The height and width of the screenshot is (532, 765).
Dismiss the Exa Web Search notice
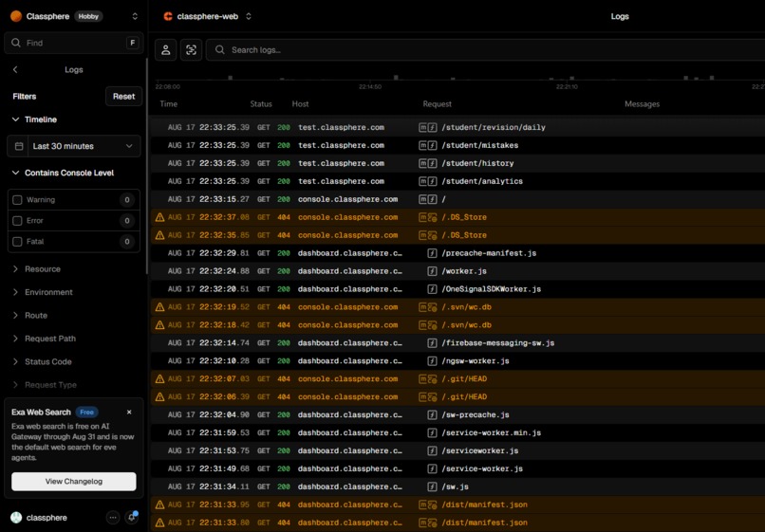pos(129,413)
